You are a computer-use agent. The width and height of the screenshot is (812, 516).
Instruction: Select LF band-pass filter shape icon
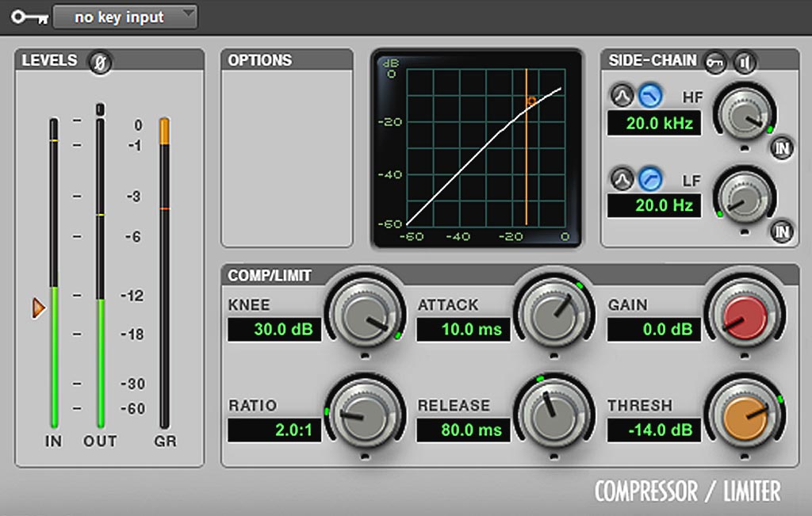tap(622, 179)
